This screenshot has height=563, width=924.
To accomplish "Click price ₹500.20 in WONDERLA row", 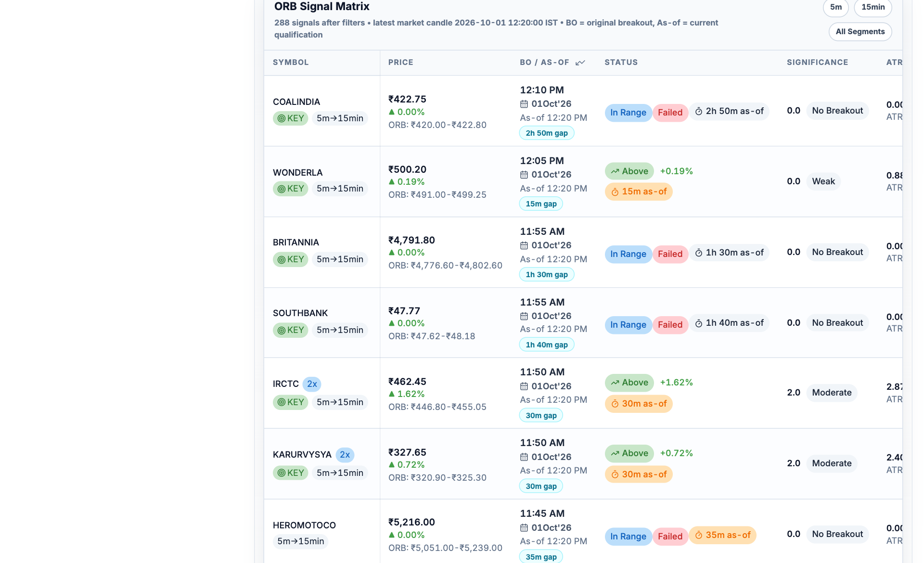I will click(407, 169).
